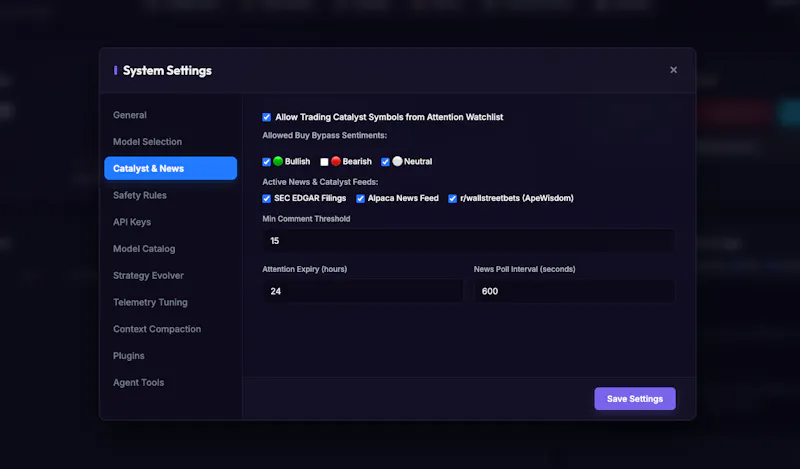Go to the Plugins tab

tap(170, 356)
